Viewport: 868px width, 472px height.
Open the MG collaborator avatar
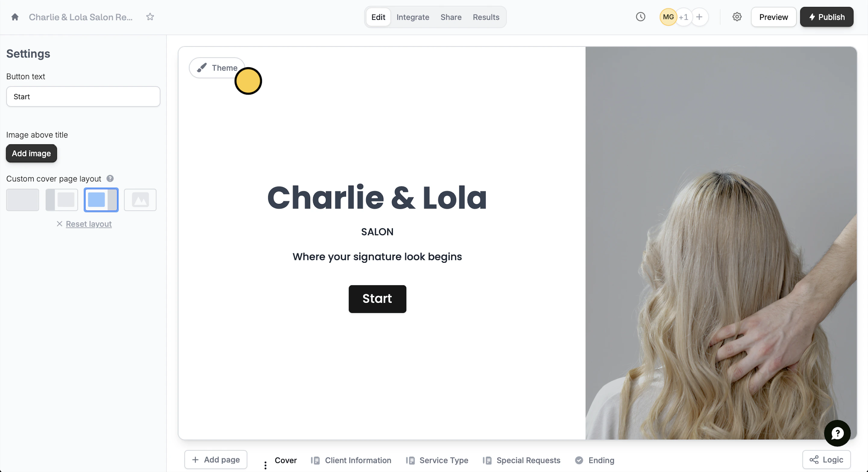pyautogui.click(x=668, y=17)
